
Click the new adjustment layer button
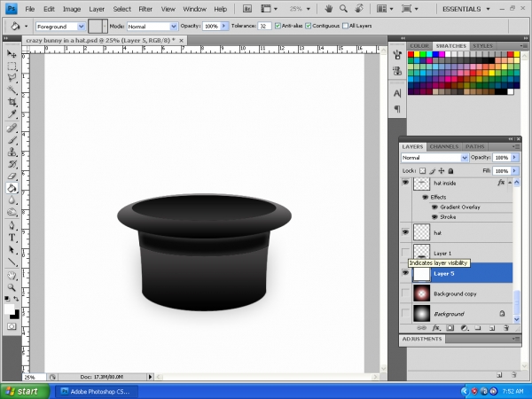click(x=464, y=328)
